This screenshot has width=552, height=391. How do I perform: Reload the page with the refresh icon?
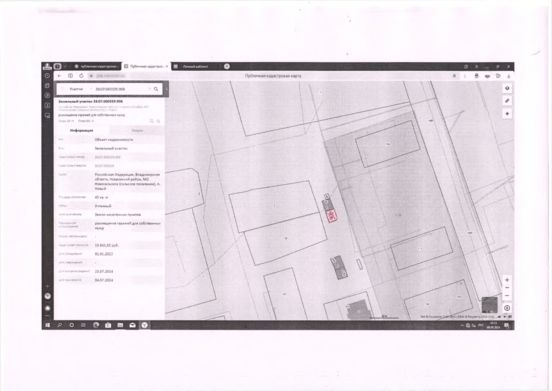81,76
